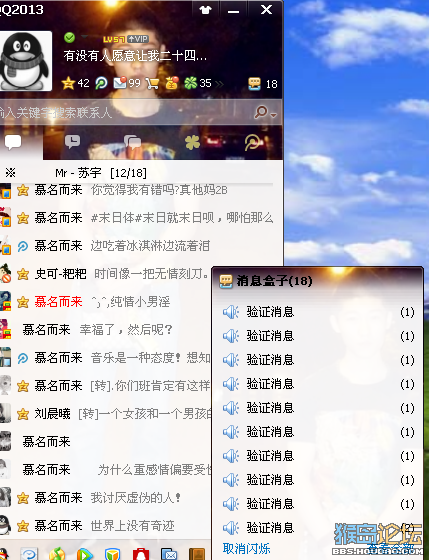Launch the video player play-arrow icon
The width and height of the screenshot is (429, 560).
coord(85,555)
